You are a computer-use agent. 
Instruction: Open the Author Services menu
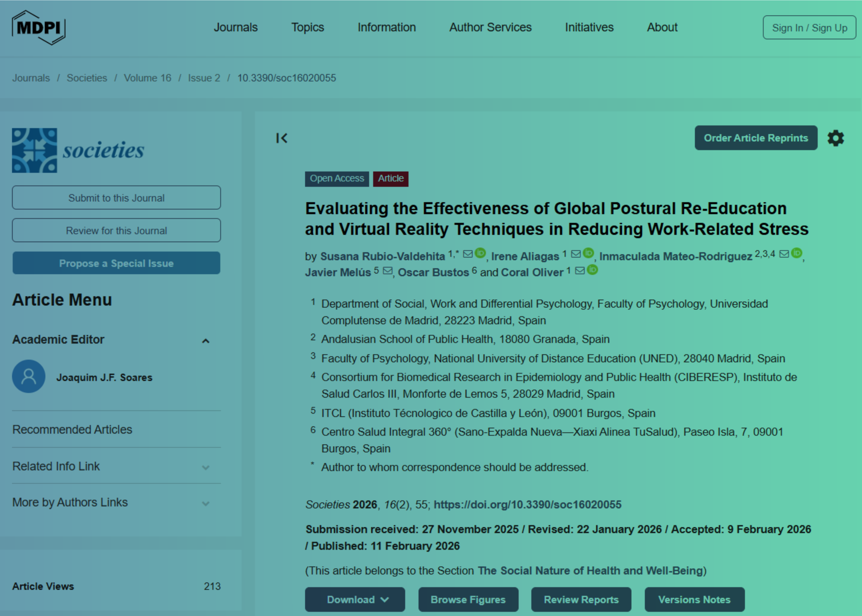coord(490,27)
